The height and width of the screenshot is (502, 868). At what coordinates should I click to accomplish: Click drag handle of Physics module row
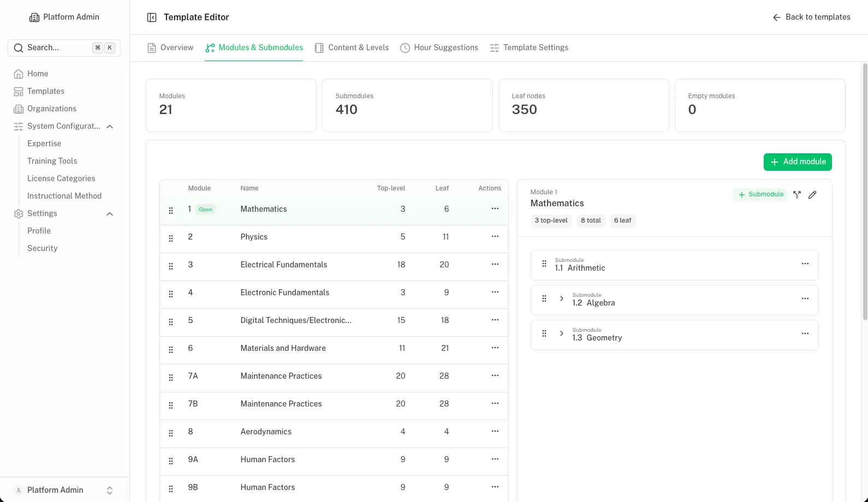click(171, 238)
